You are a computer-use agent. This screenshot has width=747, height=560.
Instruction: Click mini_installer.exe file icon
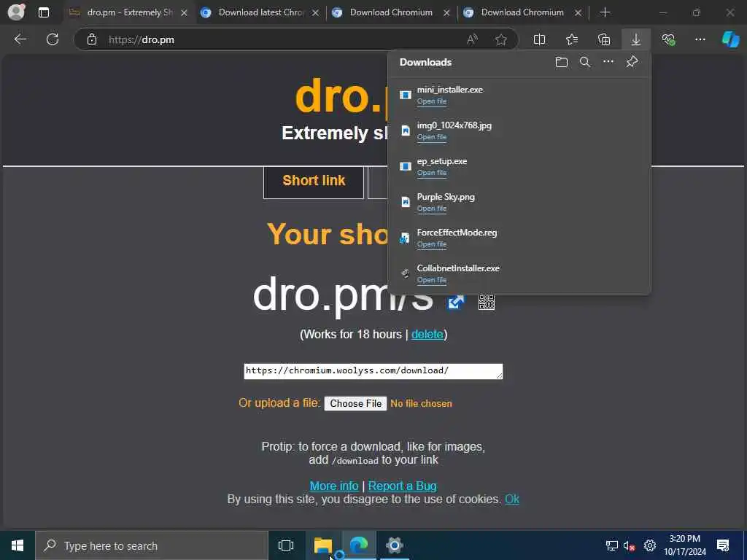406,95
